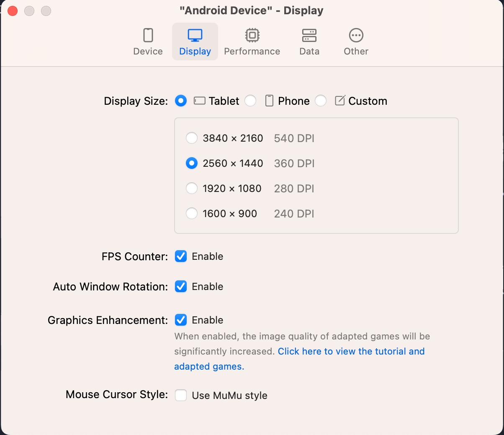Click the Display monitor icon

coord(195,36)
